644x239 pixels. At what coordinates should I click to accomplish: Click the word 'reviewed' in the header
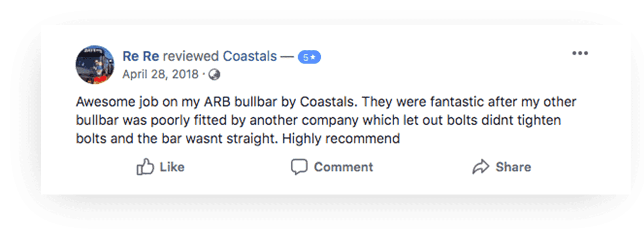191,56
